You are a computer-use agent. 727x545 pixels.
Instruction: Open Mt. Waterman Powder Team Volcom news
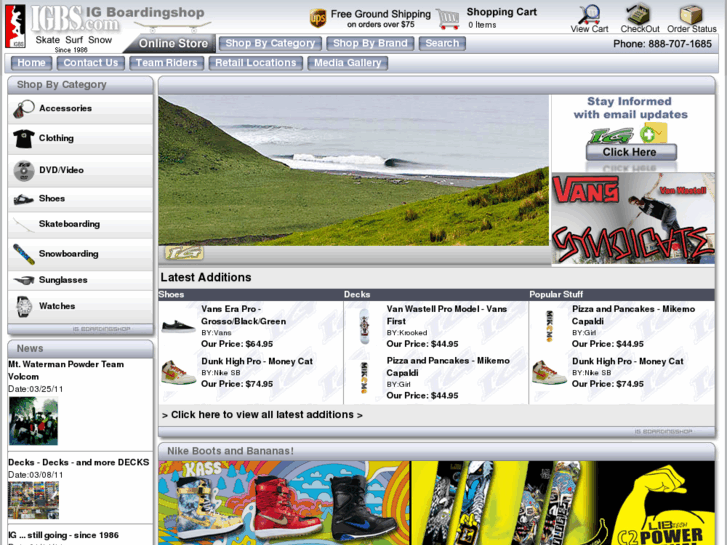[66, 370]
